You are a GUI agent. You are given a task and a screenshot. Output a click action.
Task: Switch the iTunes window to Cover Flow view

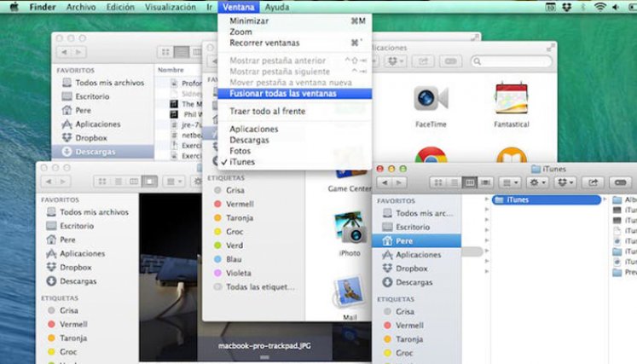(485, 182)
